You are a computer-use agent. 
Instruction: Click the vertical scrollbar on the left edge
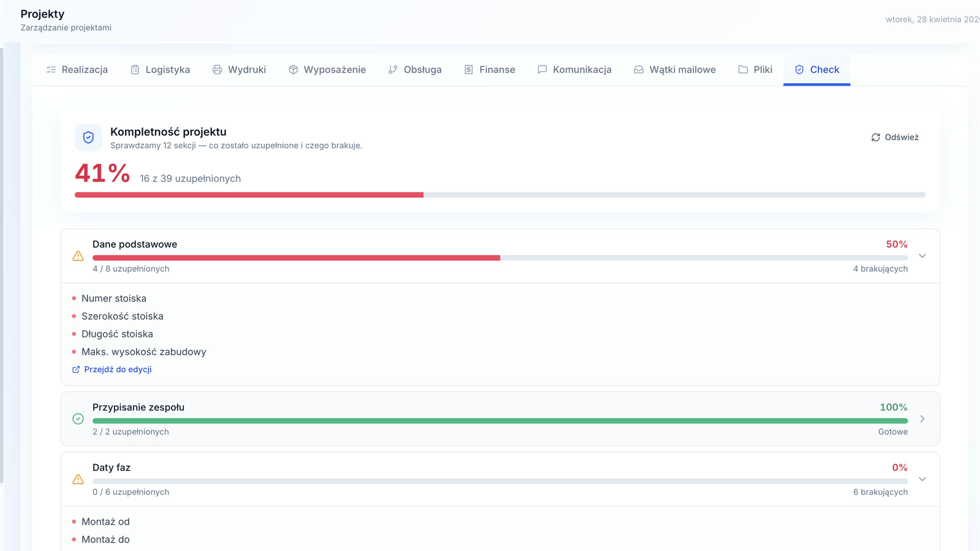(x=2, y=265)
